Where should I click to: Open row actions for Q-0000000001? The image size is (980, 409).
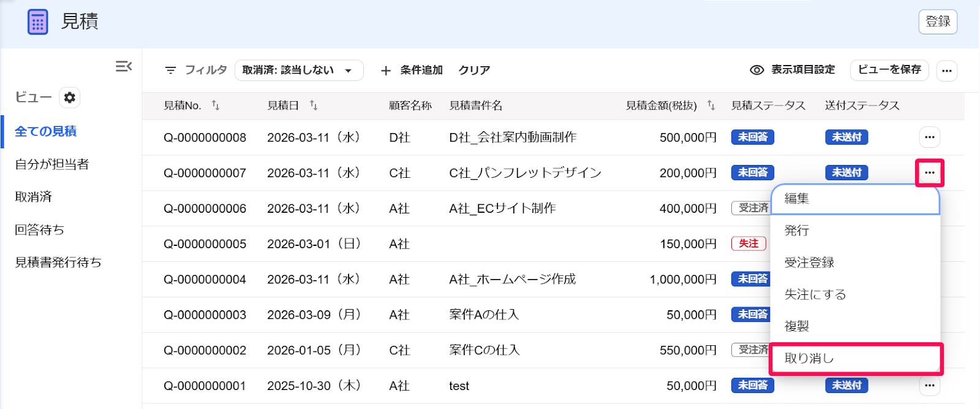930,386
